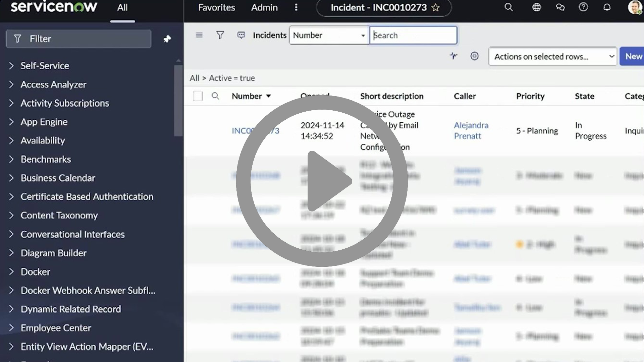The height and width of the screenshot is (362, 644).
Task: Check the select-all rows checkbox
Action: [198, 96]
